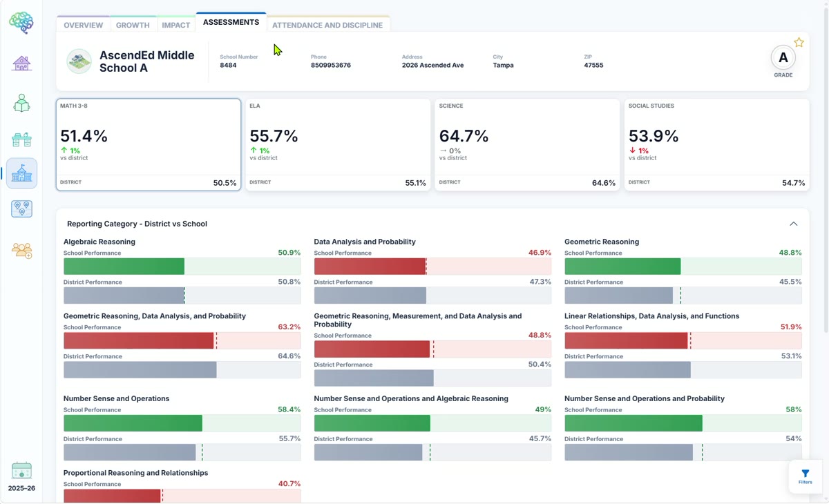Click the Linear Relationships school performance bar
Viewport: 829px width, 504px height.
point(683,340)
